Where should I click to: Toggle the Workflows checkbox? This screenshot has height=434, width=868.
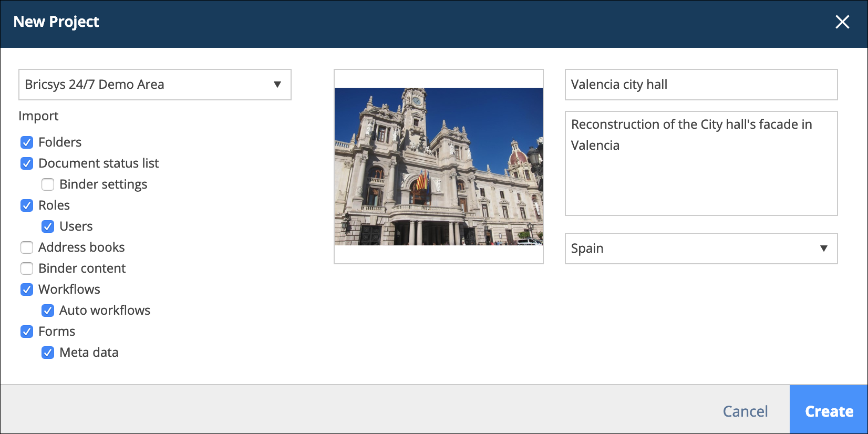coord(27,290)
